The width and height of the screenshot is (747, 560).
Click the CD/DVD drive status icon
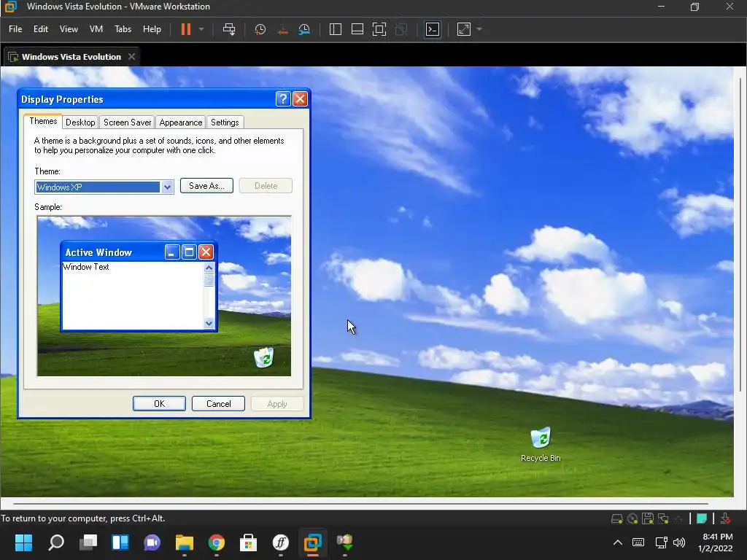632,518
